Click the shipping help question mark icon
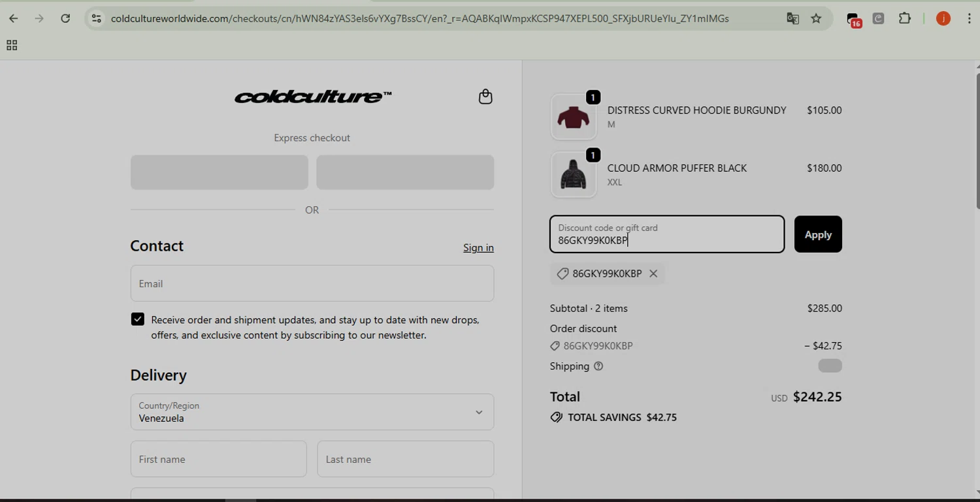This screenshot has width=980, height=502. click(598, 366)
